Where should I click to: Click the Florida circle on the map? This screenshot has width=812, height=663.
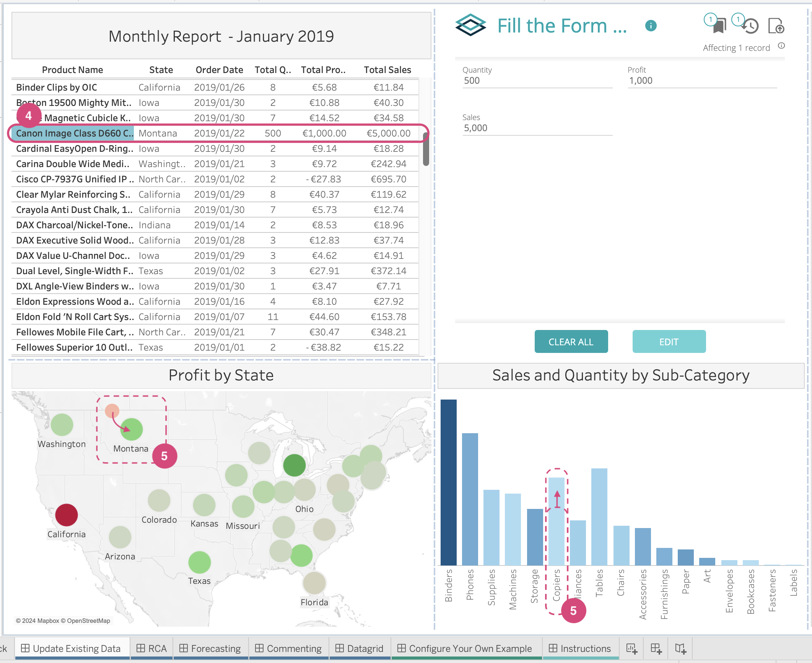tap(314, 583)
